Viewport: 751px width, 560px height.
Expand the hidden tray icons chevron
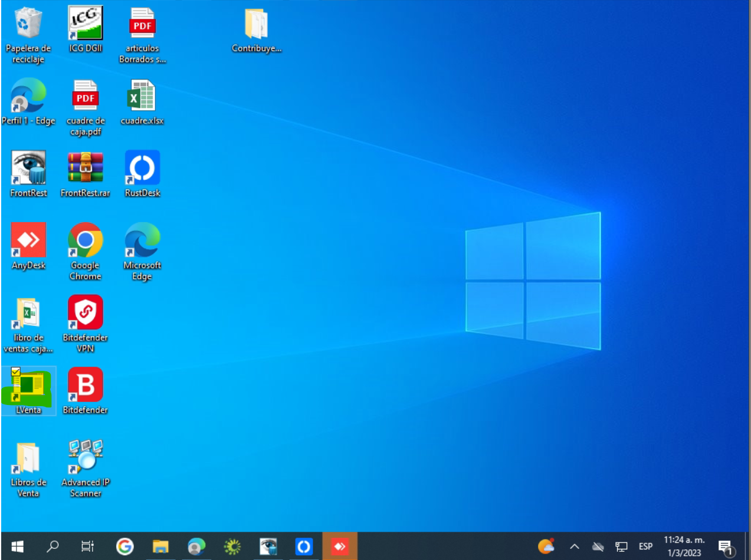coord(574,547)
